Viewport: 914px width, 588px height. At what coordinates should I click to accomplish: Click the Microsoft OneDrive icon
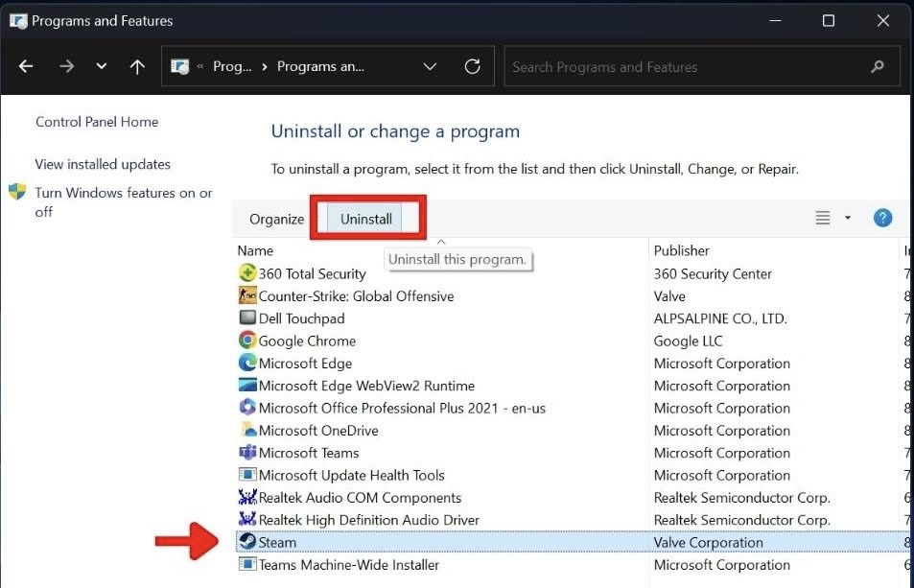point(247,430)
